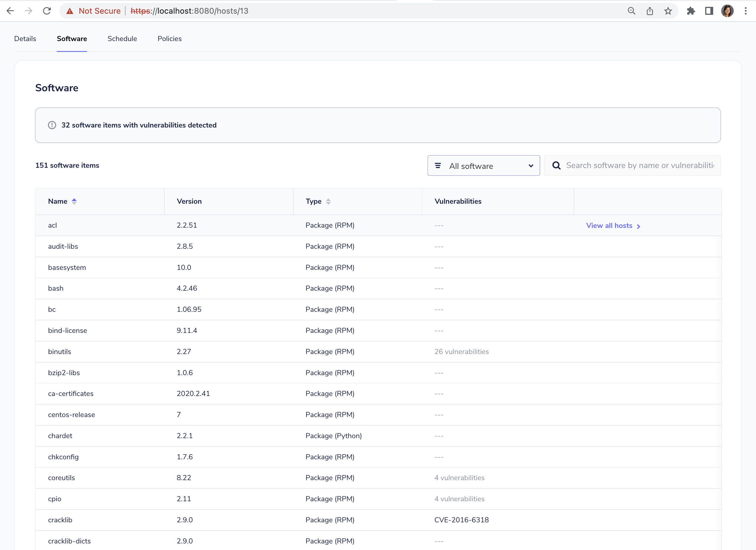The height and width of the screenshot is (550, 756).
Task: Switch to the Policies tab
Action: pos(169,39)
